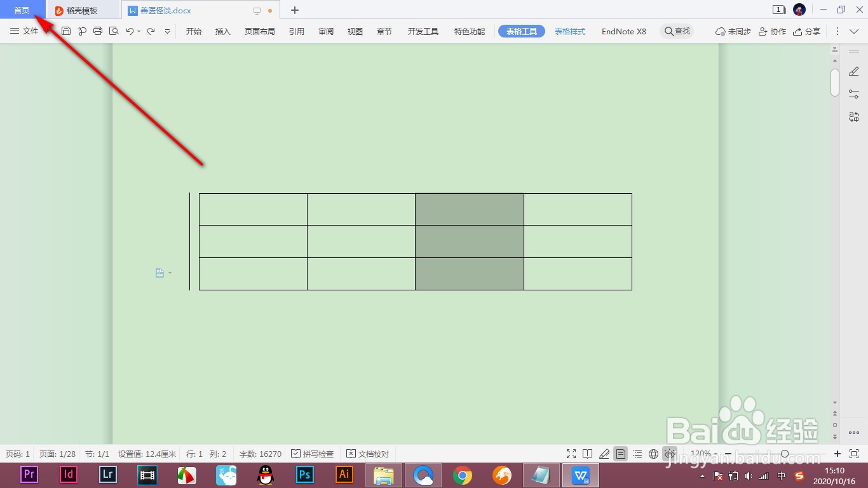
Task: Open the EndNote X8 tab
Action: [x=624, y=31]
